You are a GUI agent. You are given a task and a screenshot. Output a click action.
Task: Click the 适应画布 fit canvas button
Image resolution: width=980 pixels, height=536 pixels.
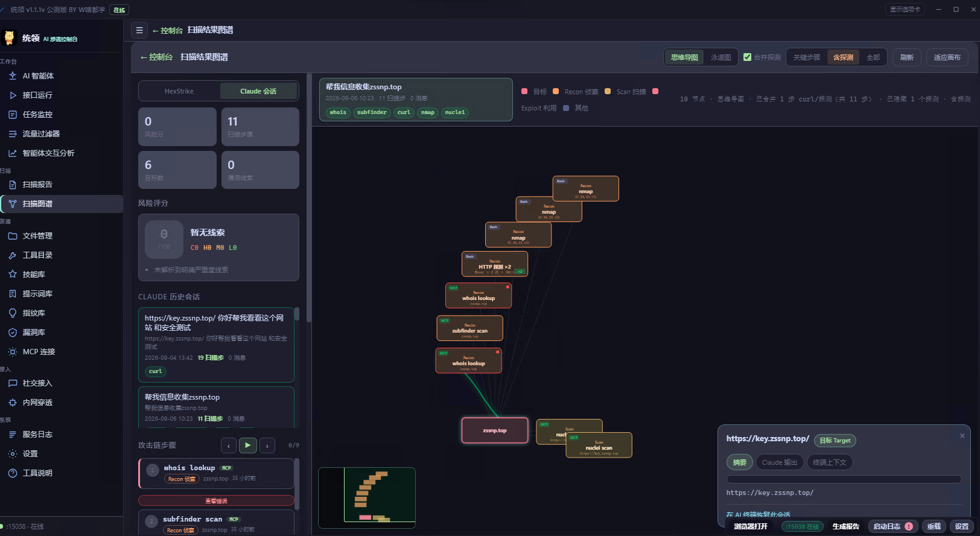(947, 57)
